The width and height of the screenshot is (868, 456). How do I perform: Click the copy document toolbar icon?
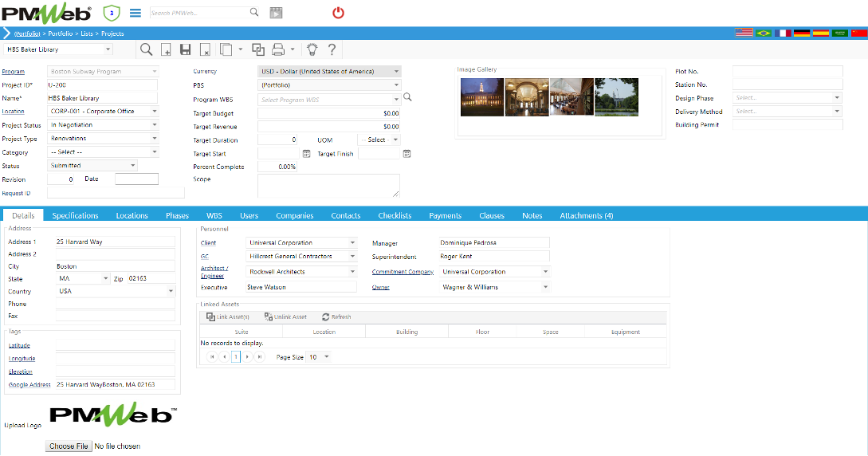tap(226, 49)
